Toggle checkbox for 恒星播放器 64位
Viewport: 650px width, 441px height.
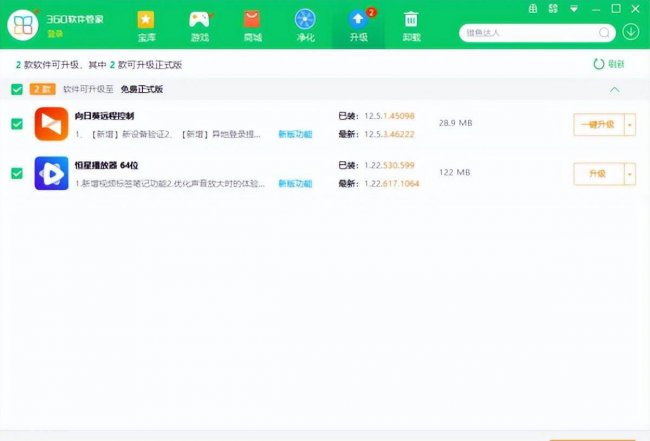[x=17, y=173]
